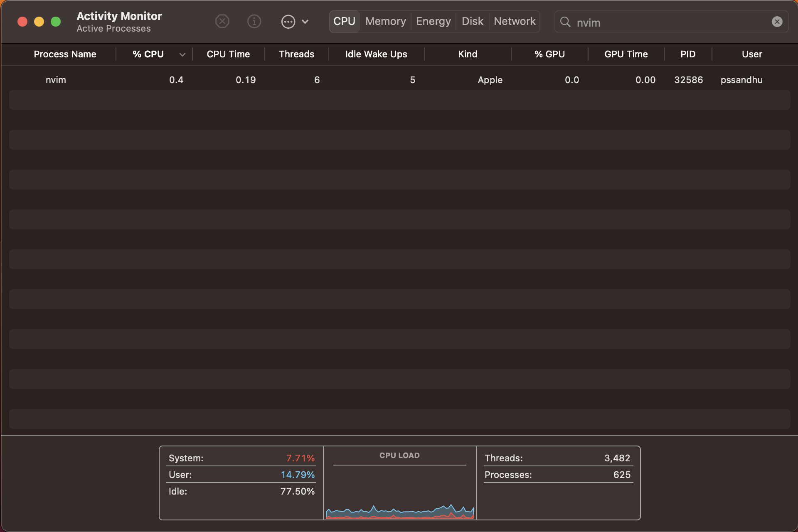Select the CPU tab
The image size is (798, 532).
coord(344,21)
